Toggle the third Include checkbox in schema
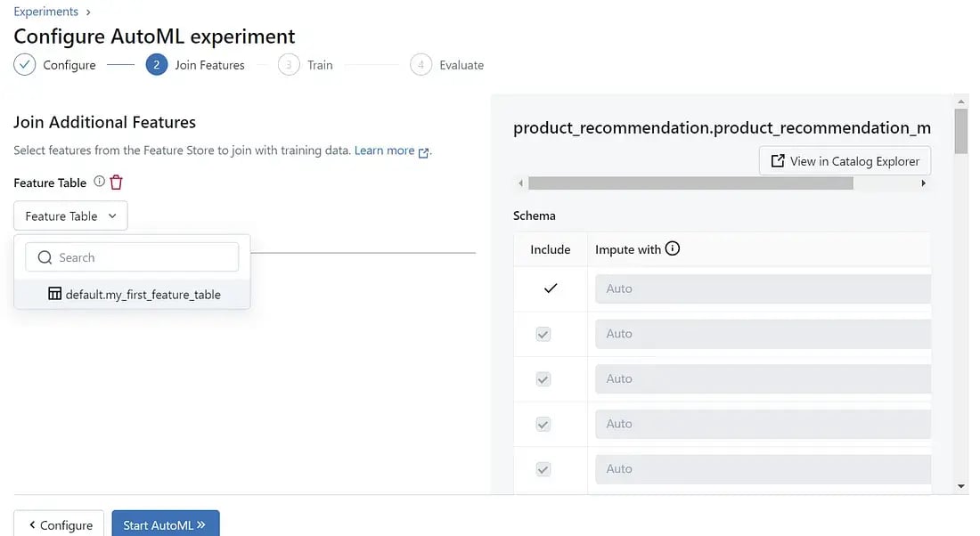The image size is (980, 536). (x=543, y=379)
